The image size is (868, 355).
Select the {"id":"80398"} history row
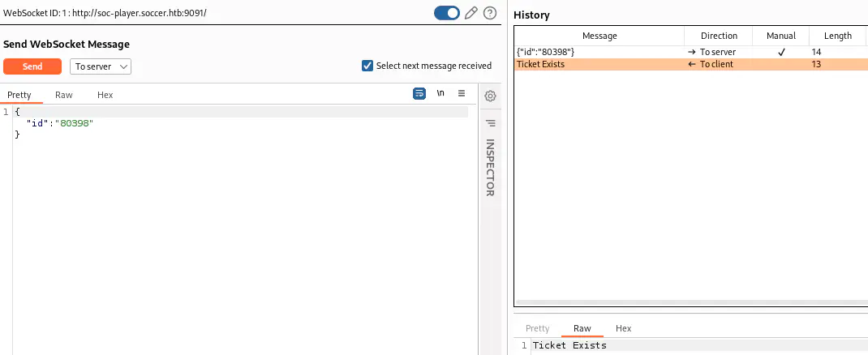(599, 52)
